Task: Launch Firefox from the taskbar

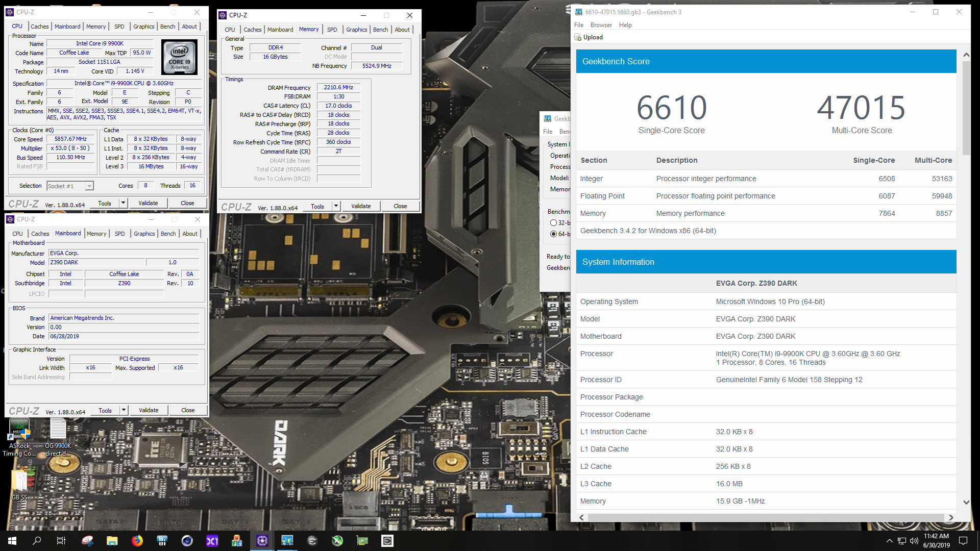Action: coord(137,541)
